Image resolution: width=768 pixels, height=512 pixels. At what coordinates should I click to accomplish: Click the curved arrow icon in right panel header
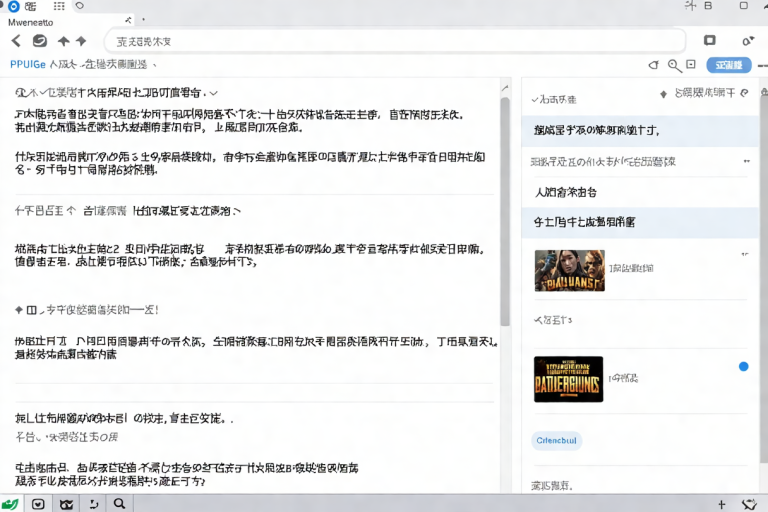pos(744,93)
